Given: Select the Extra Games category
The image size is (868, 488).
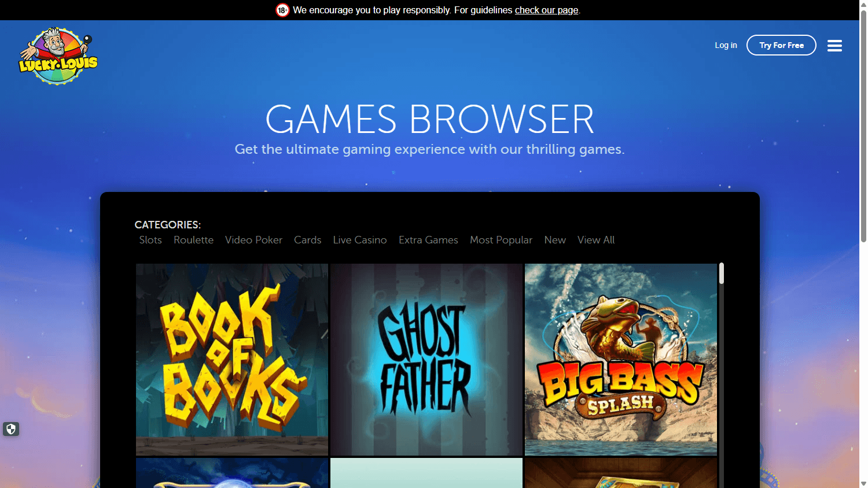Looking at the screenshot, I should [x=428, y=240].
